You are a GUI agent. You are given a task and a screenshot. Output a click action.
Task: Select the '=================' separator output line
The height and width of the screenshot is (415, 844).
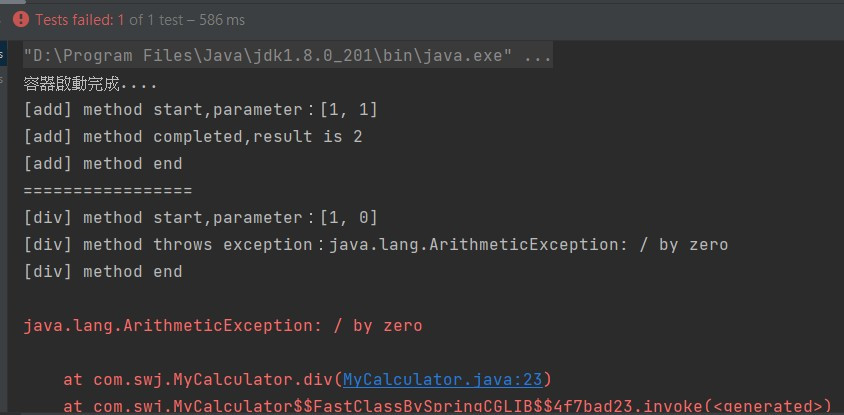108,191
